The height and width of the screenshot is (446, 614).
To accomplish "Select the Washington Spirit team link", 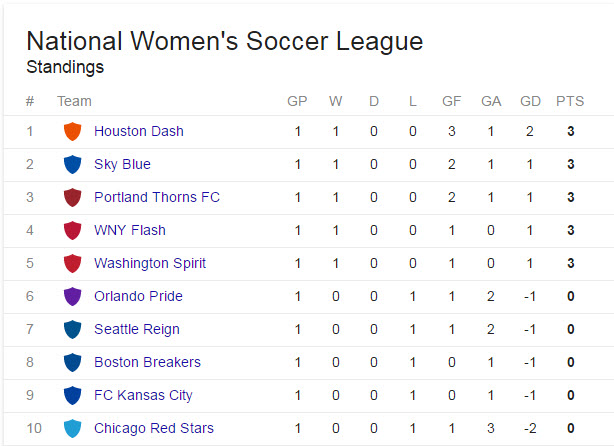I will tap(150, 264).
